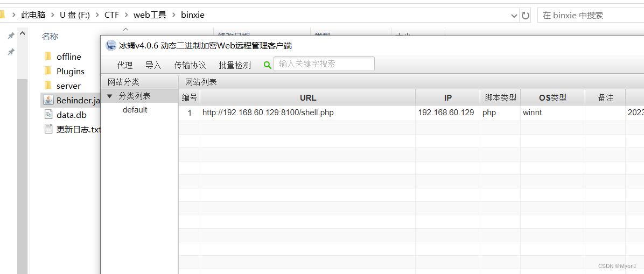Sort by the 备注 column header
This screenshot has height=274, width=644.
605,98
